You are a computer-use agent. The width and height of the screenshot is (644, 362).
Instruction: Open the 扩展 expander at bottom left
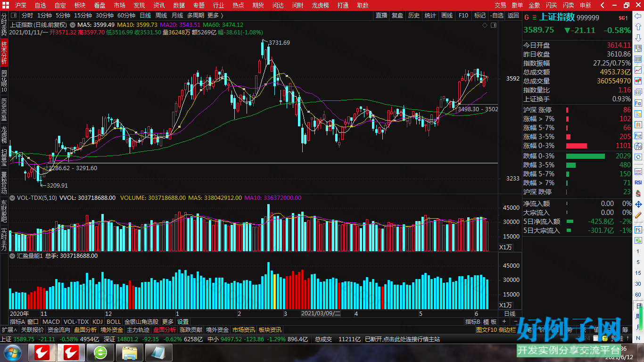[9, 329]
